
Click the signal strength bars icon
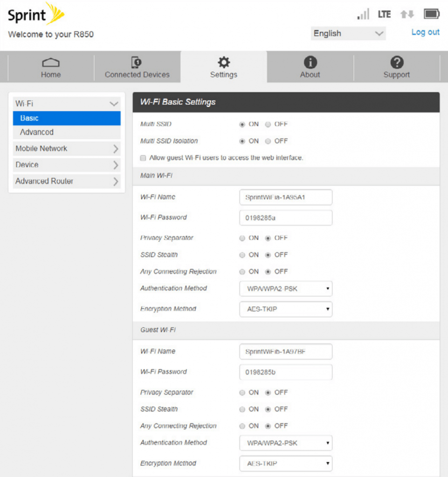point(363,14)
